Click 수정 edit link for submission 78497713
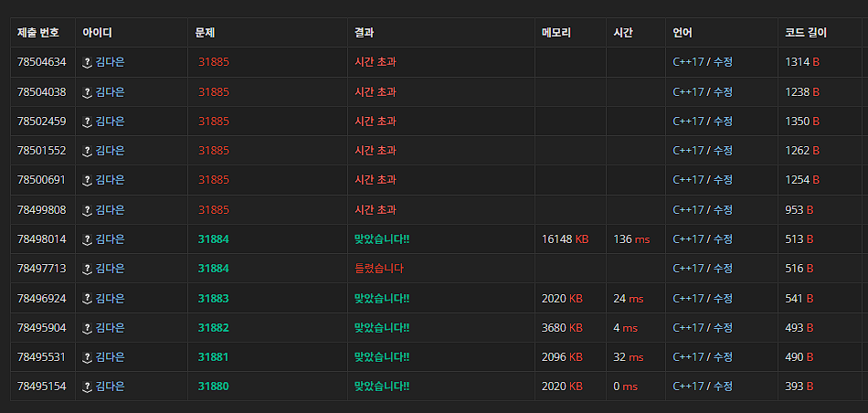The image size is (868, 413). [x=723, y=269]
